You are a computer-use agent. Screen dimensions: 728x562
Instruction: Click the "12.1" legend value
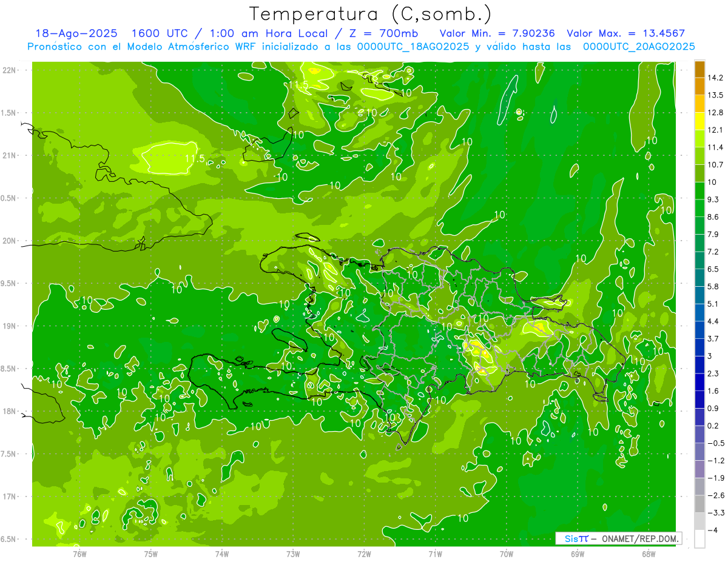(715, 130)
